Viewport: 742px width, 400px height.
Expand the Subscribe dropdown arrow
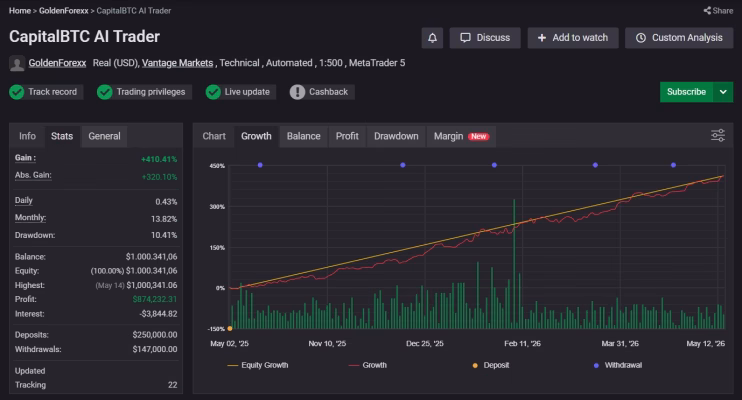[x=723, y=92]
